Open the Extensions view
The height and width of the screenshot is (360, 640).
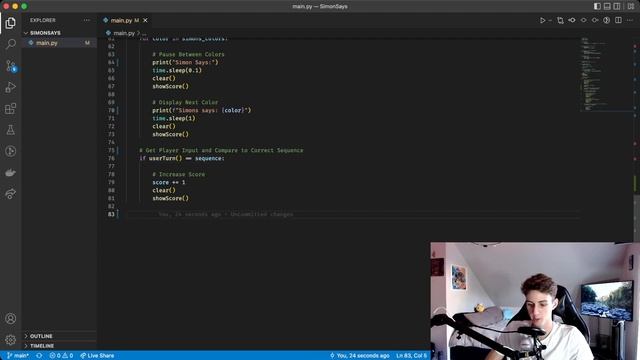tap(11, 109)
